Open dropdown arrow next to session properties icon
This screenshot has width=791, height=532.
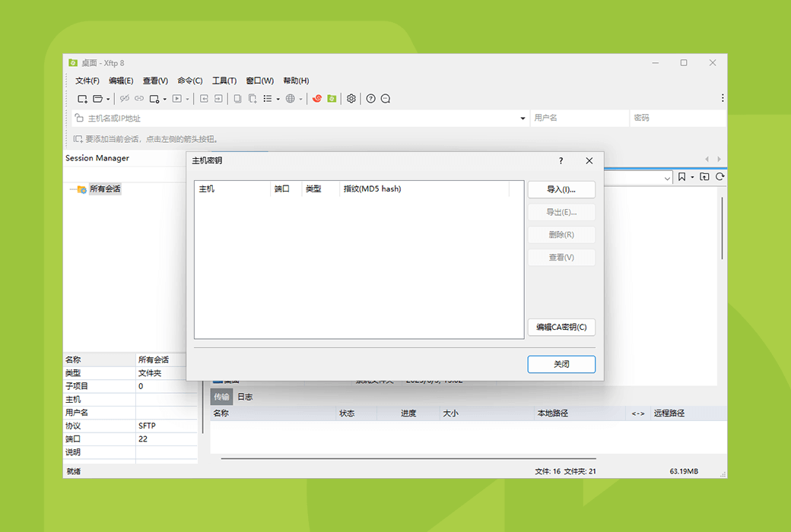[x=164, y=100]
